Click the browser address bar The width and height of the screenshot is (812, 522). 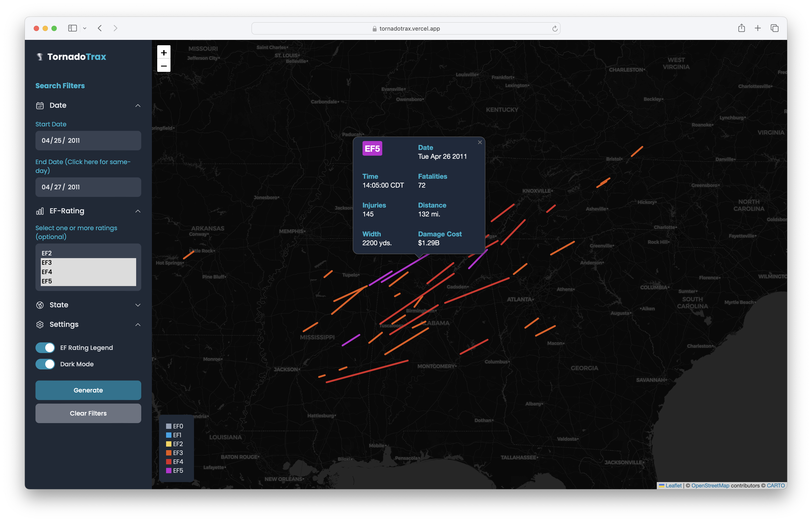pos(406,28)
